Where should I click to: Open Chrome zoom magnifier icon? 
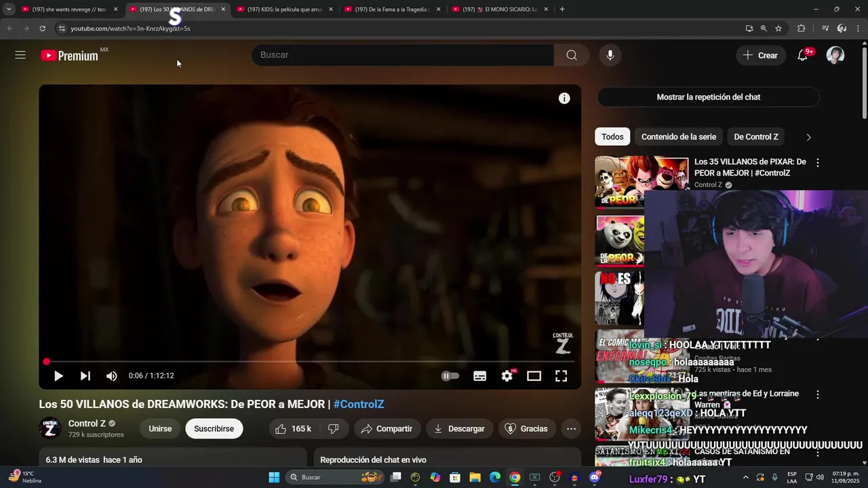point(764,28)
